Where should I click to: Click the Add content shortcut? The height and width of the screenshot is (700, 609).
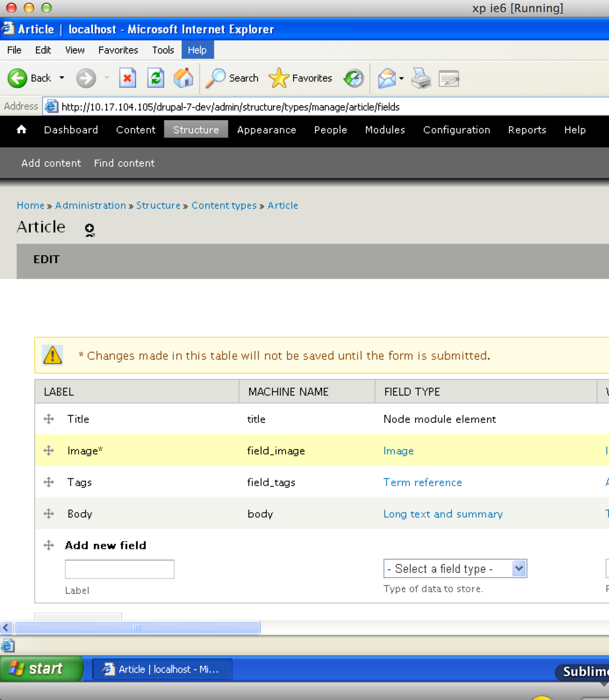coord(51,163)
